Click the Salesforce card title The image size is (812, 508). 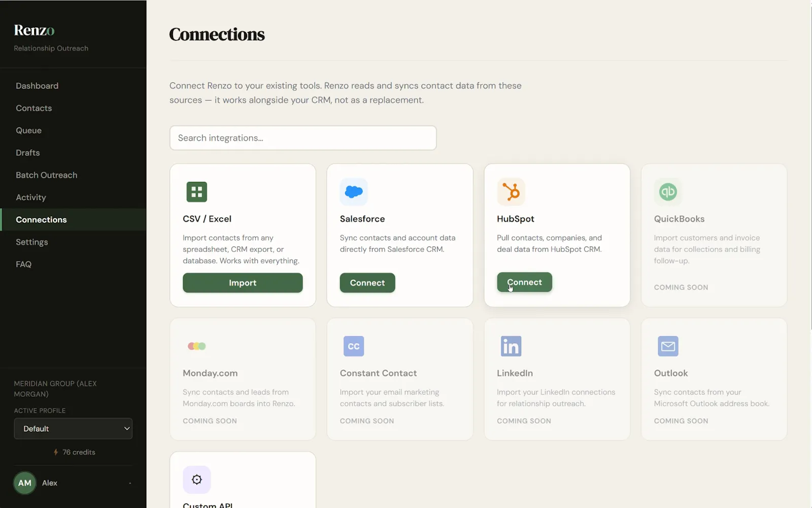click(x=362, y=219)
